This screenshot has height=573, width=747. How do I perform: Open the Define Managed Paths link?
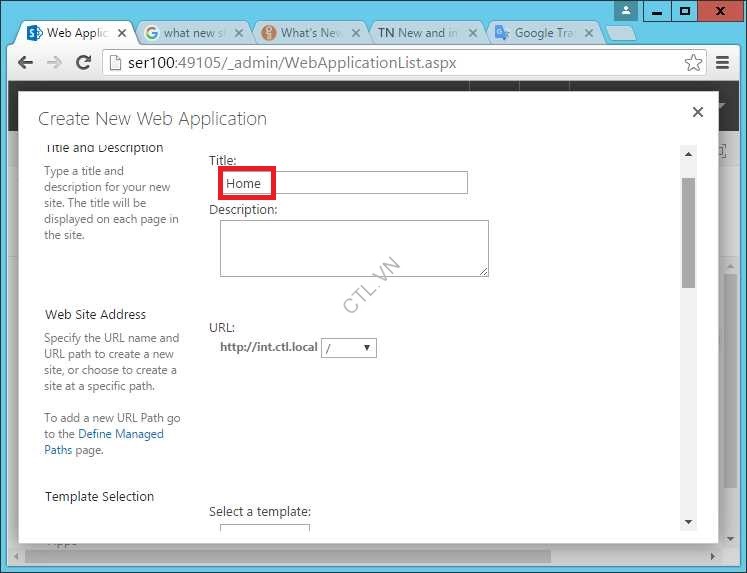tap(120, 434)
